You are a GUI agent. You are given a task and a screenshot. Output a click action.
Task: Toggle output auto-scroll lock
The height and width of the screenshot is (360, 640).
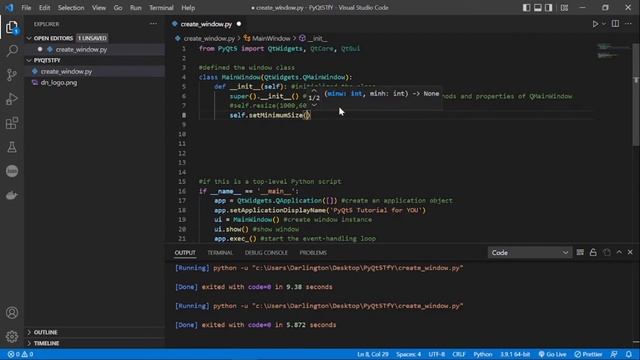593,253
